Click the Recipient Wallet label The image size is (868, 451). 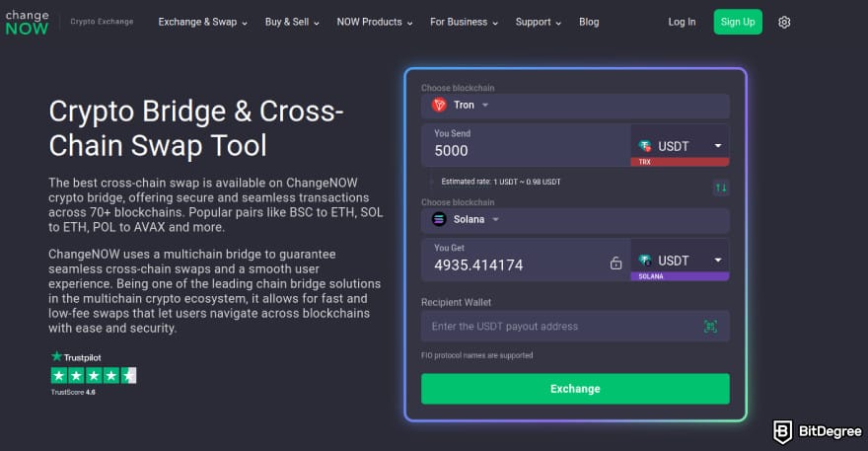point(456,303)
